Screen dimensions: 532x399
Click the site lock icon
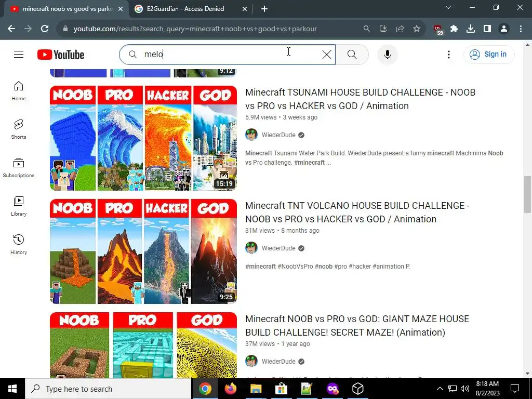(x=65, y=29)
